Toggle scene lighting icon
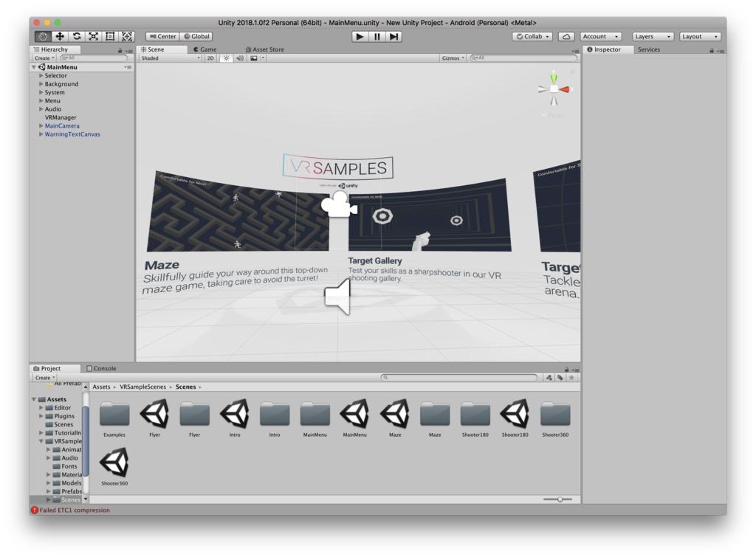The width and height of the screenshot is (756, 557). 226,58
